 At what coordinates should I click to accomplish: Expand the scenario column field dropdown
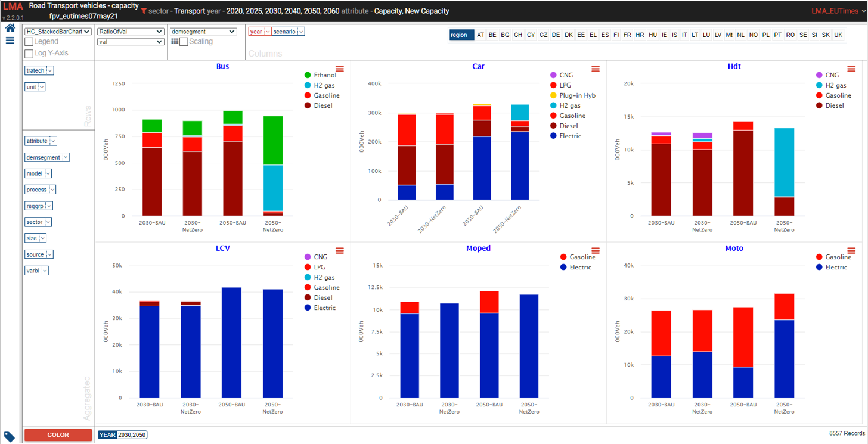coord(300,32)
